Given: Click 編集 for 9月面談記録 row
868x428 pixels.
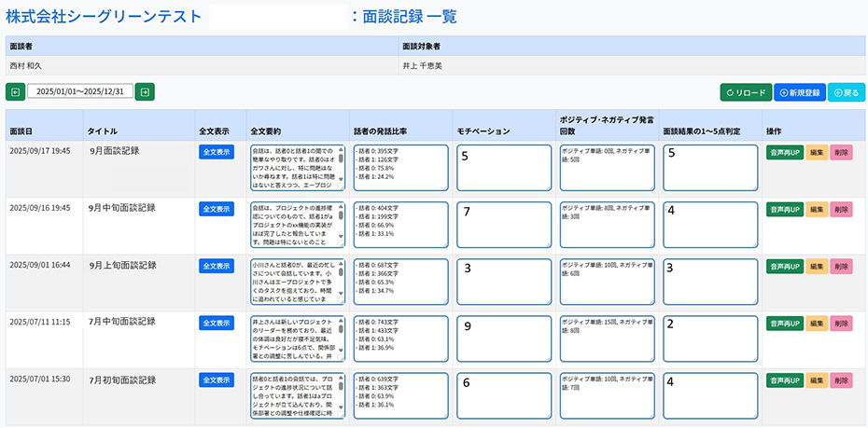Looking at the screenshot, I should pos(816,153).
